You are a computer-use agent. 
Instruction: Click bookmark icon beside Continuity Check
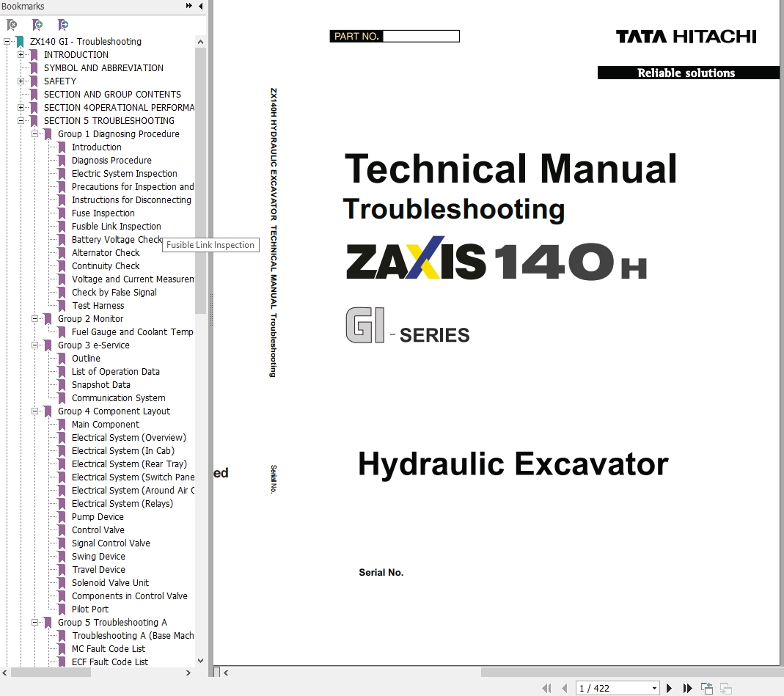pyautogui.click(x=62, y=266)
